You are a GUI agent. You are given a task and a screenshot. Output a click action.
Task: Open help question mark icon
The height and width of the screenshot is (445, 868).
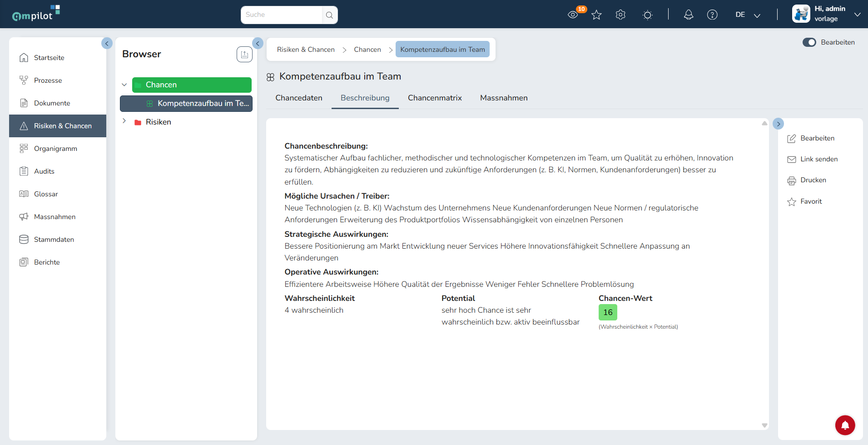click(x=712, y=15)
